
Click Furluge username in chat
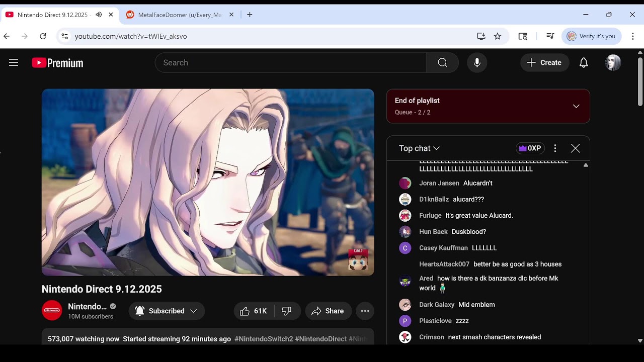(x=430, y=215)
